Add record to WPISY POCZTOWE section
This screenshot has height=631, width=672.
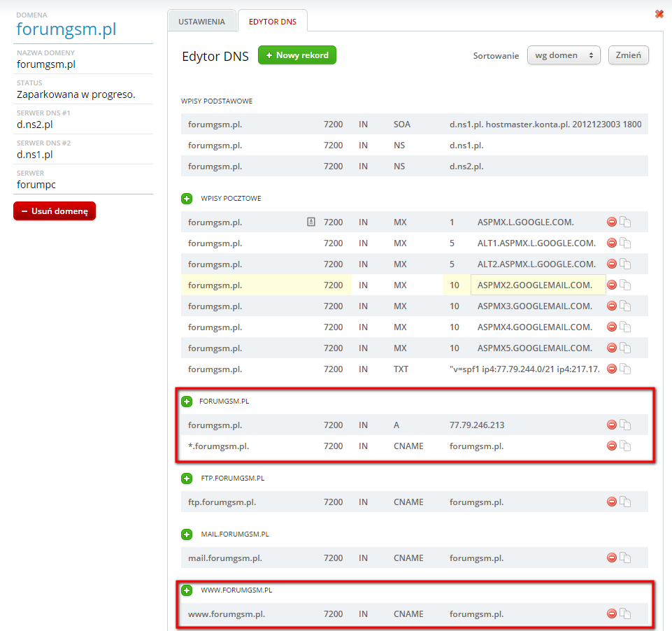point(187,199)
